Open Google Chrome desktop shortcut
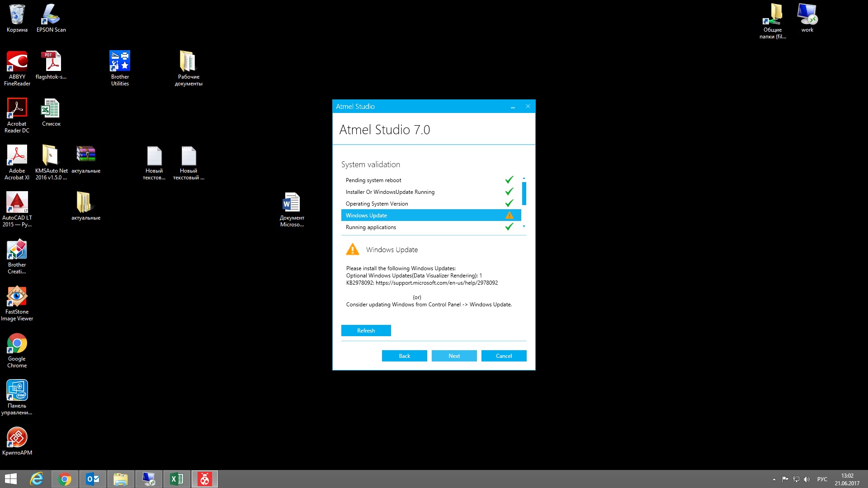This screenshot has height=488, width=868. point(17,344)
